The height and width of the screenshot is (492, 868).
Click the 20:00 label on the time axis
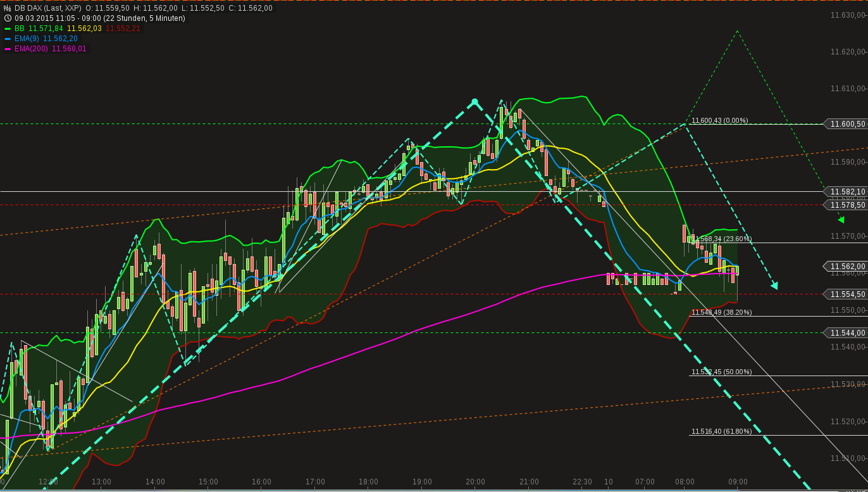[475, 482]
